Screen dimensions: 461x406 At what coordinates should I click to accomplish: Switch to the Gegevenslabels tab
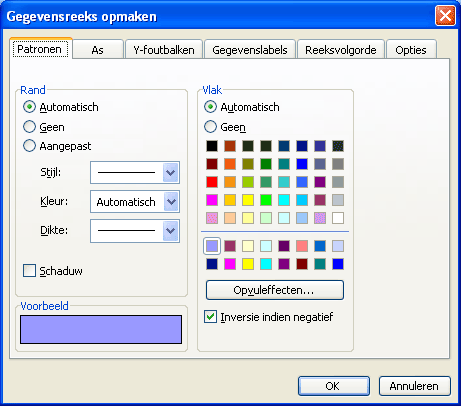click(250, 50)
